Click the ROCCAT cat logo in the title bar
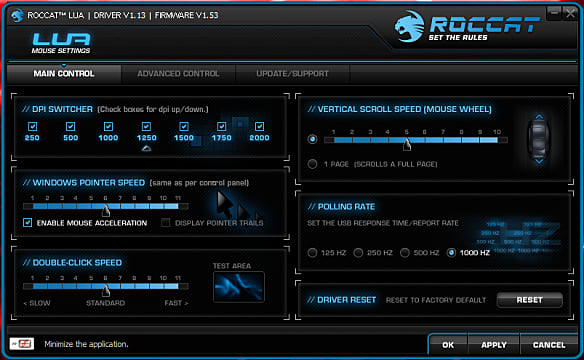The width and height of the screenshot is (584, 360). [x=17, y=16]
